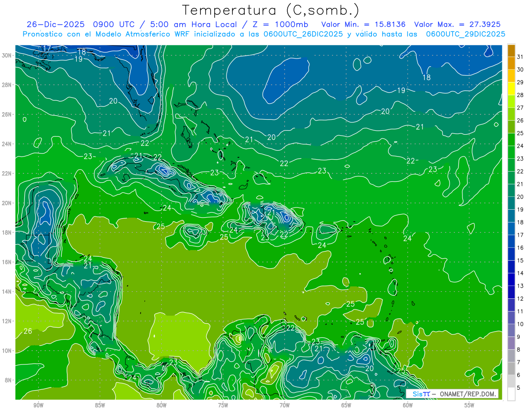Click the color scale label 15
532x411 pixels.
point(520,261)
